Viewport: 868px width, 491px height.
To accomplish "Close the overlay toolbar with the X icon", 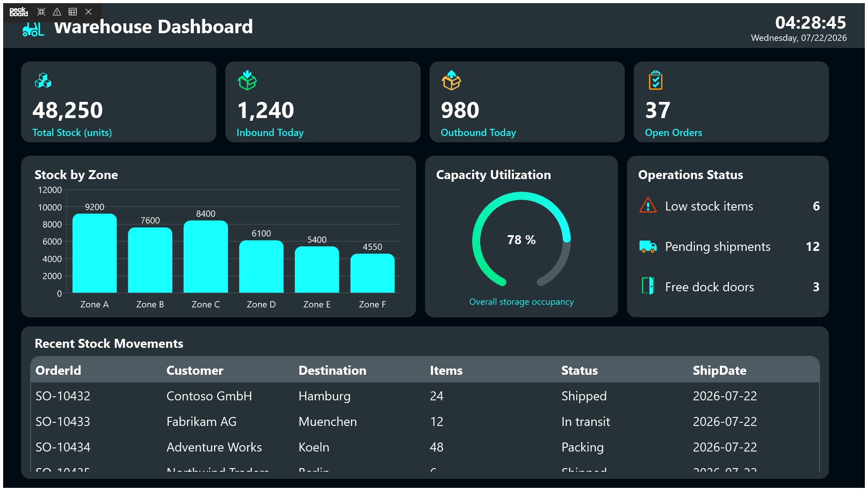I will (88, 12).
